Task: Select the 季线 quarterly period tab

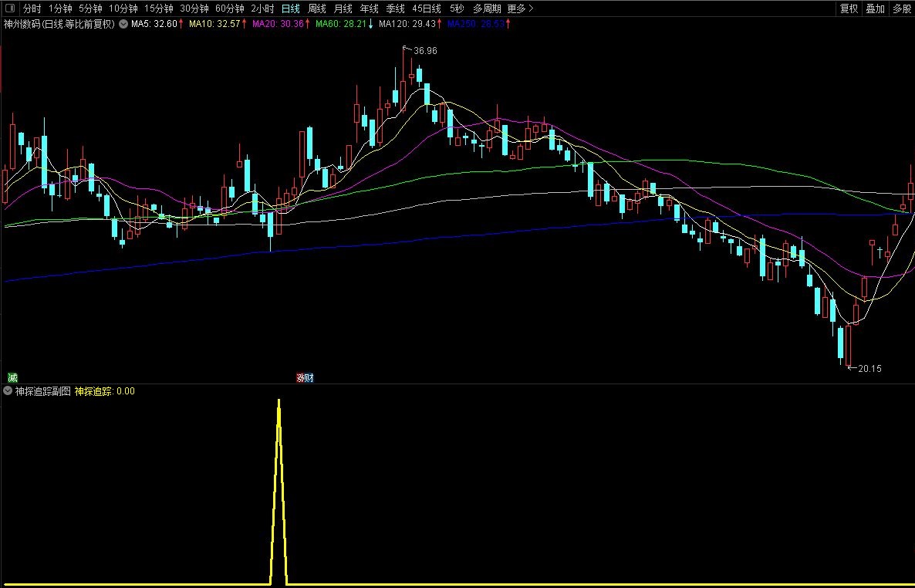Action: pos(396,8)
